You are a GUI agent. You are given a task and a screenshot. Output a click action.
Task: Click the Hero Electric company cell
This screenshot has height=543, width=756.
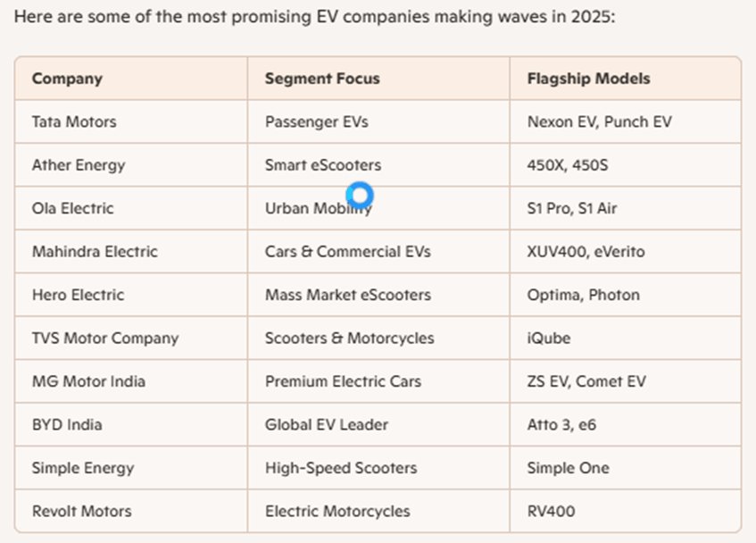pyautogui.click(x=78, y=295)
